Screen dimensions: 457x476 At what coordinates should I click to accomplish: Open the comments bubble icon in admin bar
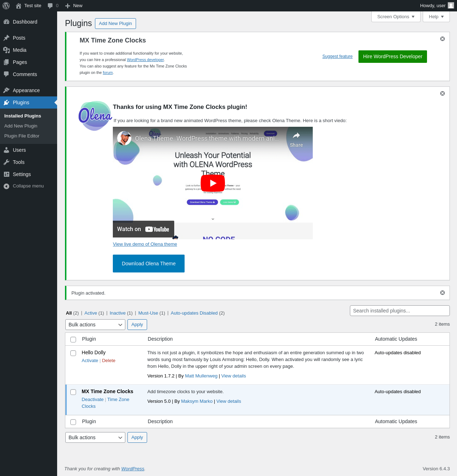50,6
